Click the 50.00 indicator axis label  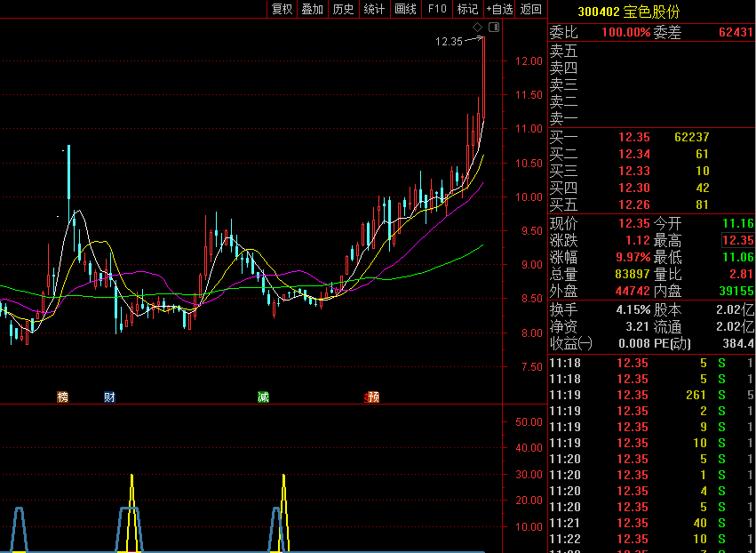pyautogui.click(x=529, y=422)
